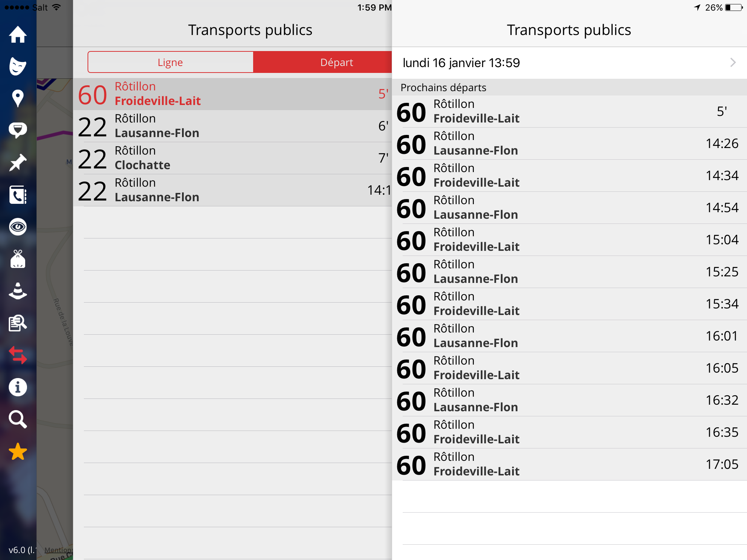
Task: Select the traffic cone roadworks icon
Action: 18,291
